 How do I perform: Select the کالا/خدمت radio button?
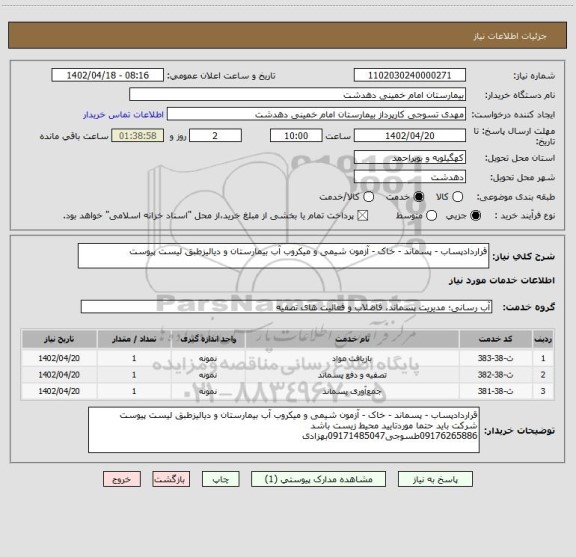(368, 197)
